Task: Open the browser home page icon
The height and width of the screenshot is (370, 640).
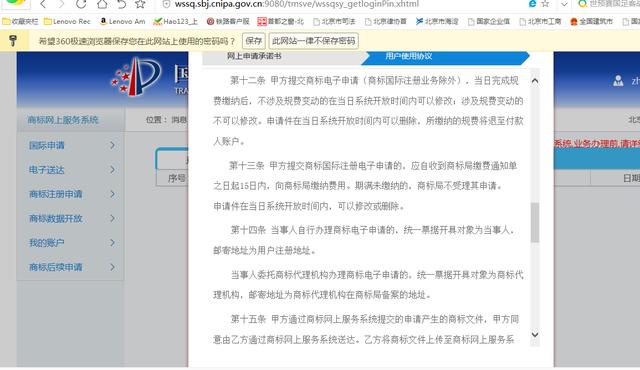Action: coord(102,4)
